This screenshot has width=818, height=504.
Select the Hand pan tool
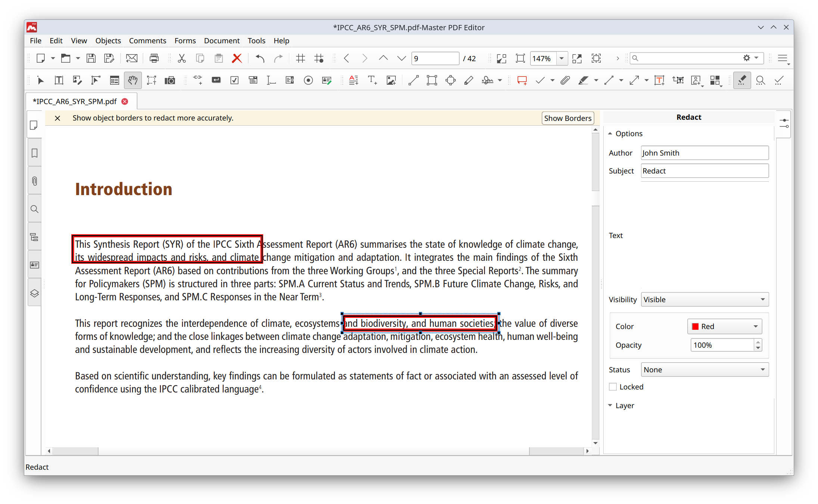tap(133, 80)
